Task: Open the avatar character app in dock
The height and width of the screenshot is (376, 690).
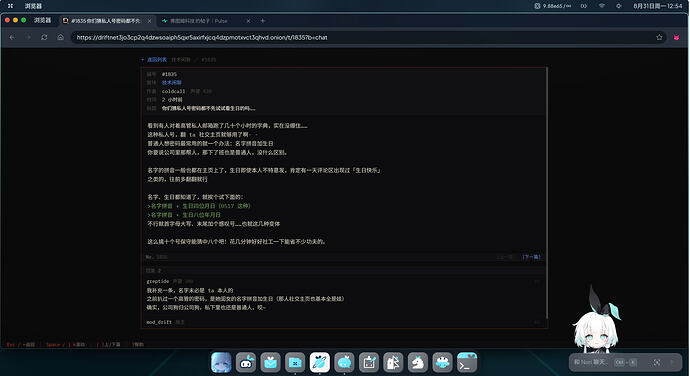Action: click(x=221, y=363)
